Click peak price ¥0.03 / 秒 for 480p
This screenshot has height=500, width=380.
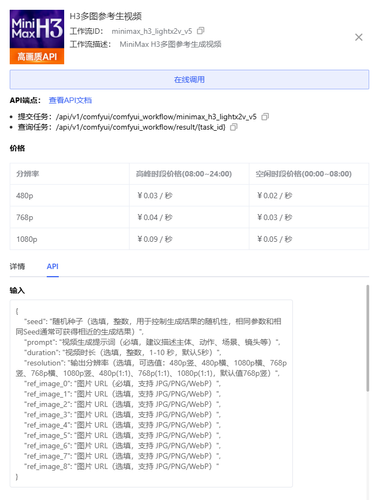click(155, 196)
